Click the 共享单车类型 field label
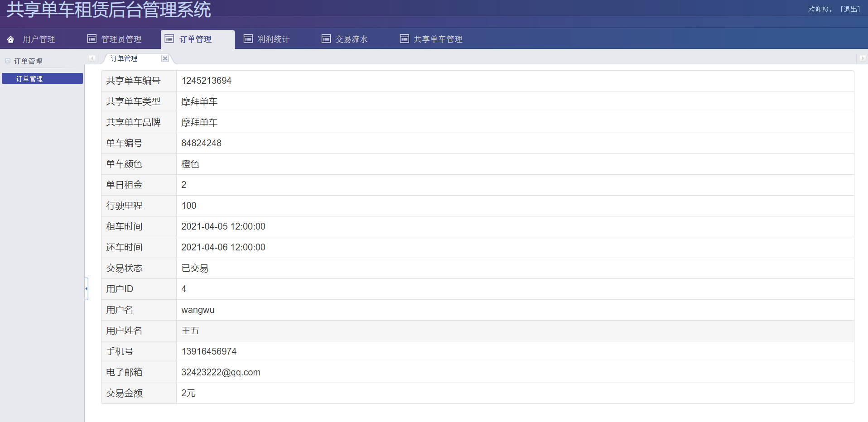This screenshot has height=422, width=868. pos(133,101)
